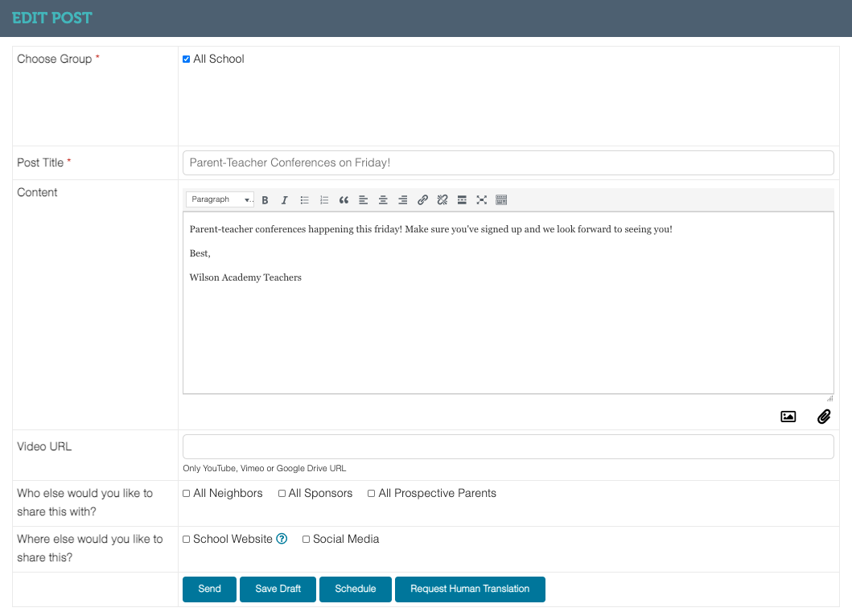The width and height of the screenshot is (852, 616).
Task: Insert a numbered list
Action: (324, 200)
